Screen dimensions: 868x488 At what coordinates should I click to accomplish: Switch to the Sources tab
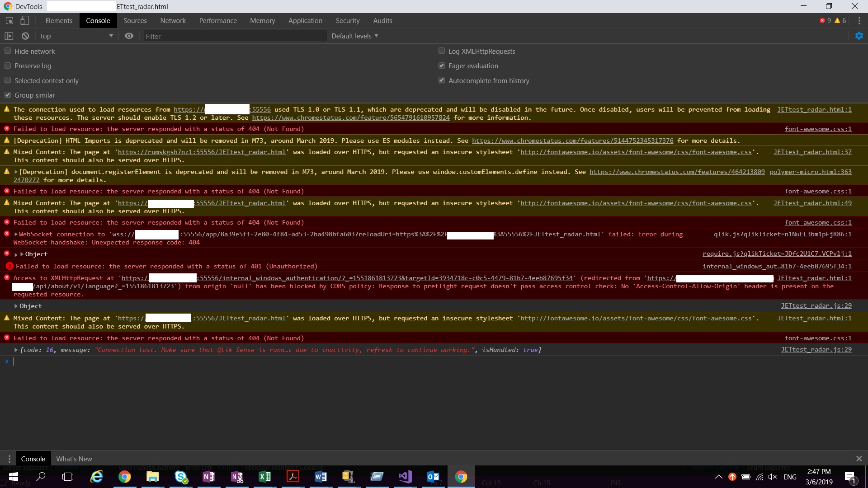[135, 21]
